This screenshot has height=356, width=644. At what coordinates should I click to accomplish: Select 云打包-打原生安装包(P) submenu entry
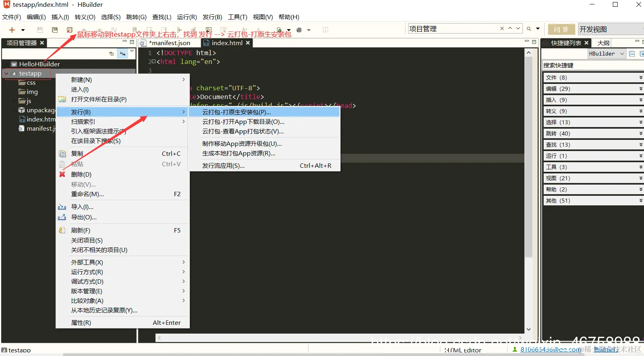[x=264, y=112]
